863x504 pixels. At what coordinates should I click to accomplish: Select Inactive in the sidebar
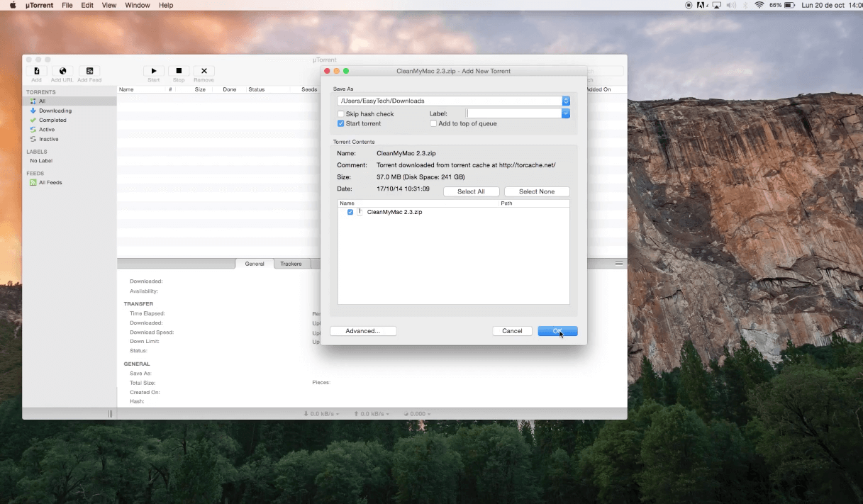click(69, 139)
